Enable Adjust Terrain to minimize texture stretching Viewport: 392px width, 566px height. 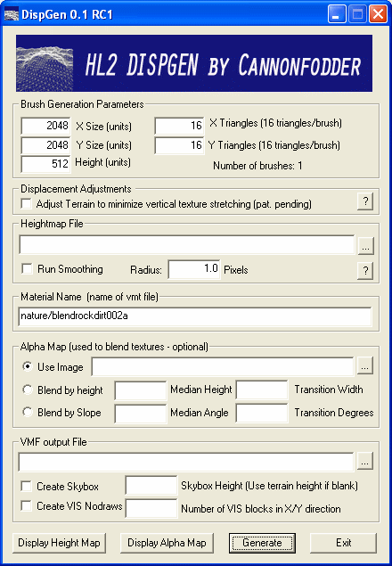(26, 204)
